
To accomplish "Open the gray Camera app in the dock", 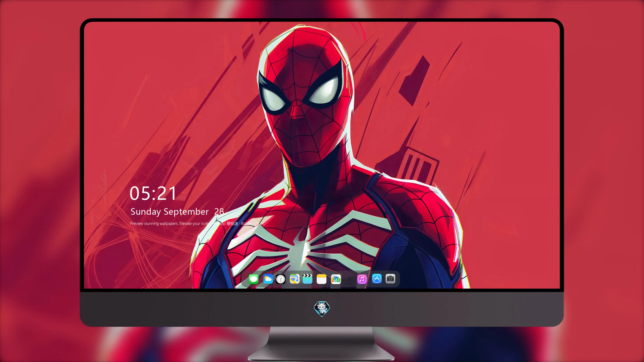I will (390, 279).
